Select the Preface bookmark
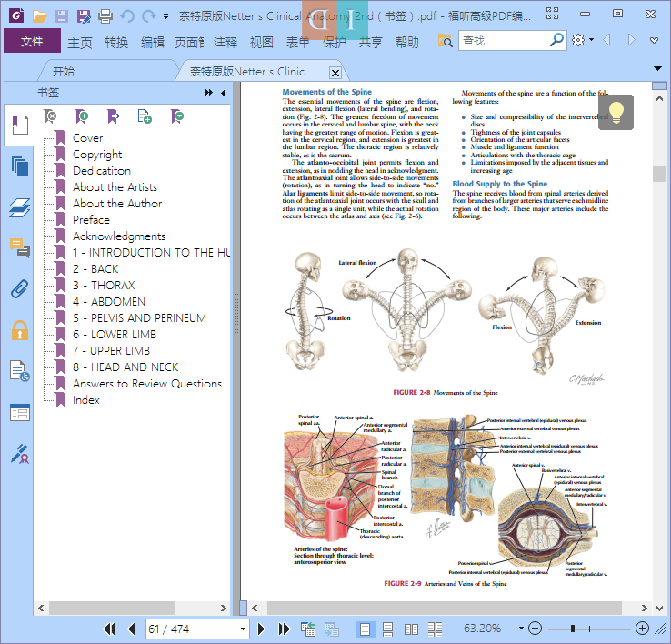Viewport: 671px width, 644px height. (x=91, y=219)
